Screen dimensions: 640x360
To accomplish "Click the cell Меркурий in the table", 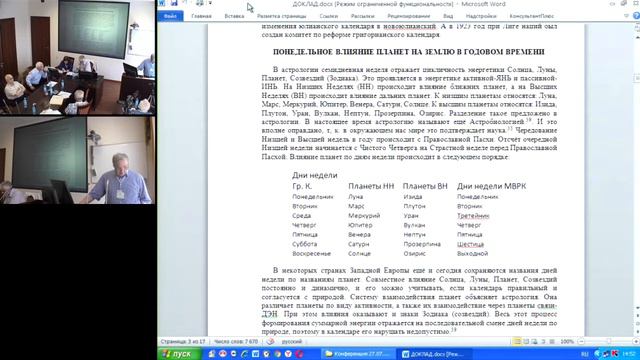I will 364,216.
